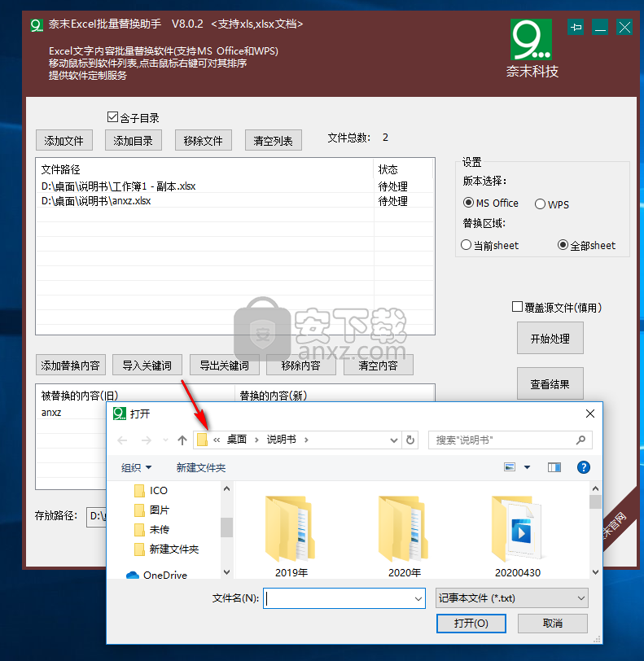Open help with the blue question icon
Image resolution: width=644 pixels, height=661 pixels.
point(583,467)
